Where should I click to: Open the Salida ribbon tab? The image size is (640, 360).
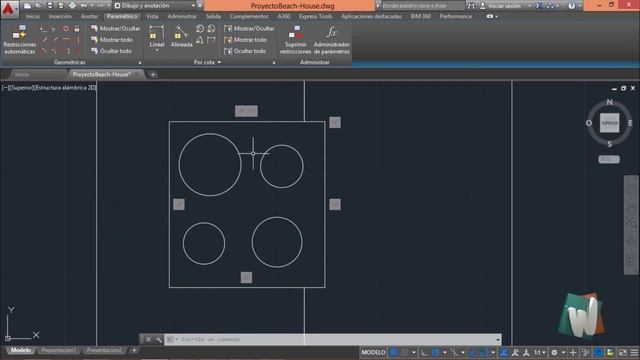[213, 16]
